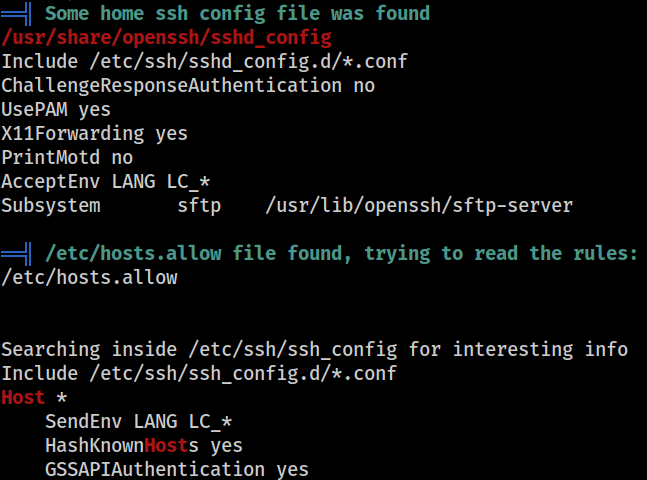This screenshot has height=480, width=647.
Task: Click the white /etc/hosts.allow path line
Action: coord(89,277)
